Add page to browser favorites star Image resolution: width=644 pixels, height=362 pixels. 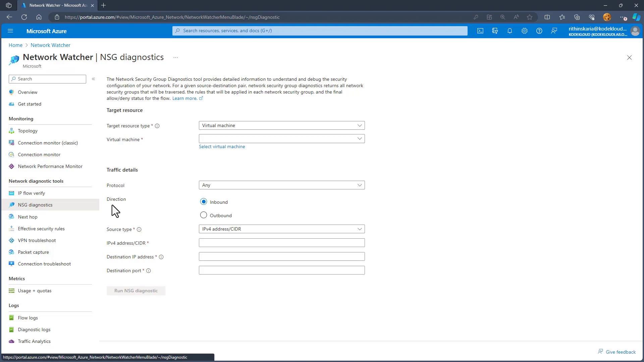[530, 17]
